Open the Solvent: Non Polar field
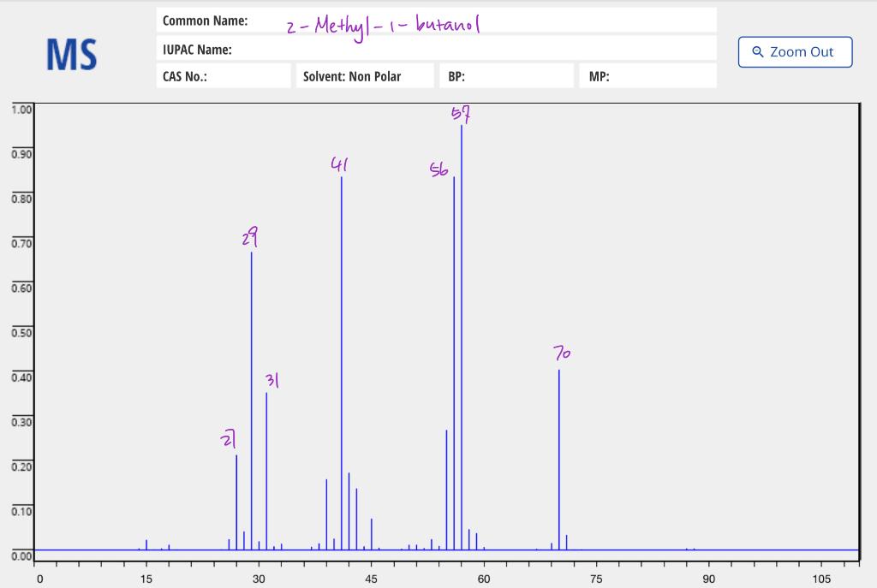 click(364, 75)
